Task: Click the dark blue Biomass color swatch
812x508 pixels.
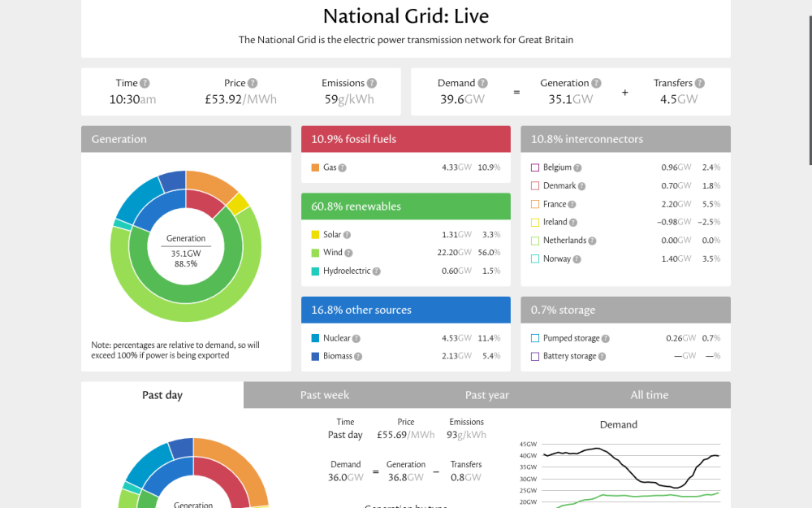Action: pos(315,356)
